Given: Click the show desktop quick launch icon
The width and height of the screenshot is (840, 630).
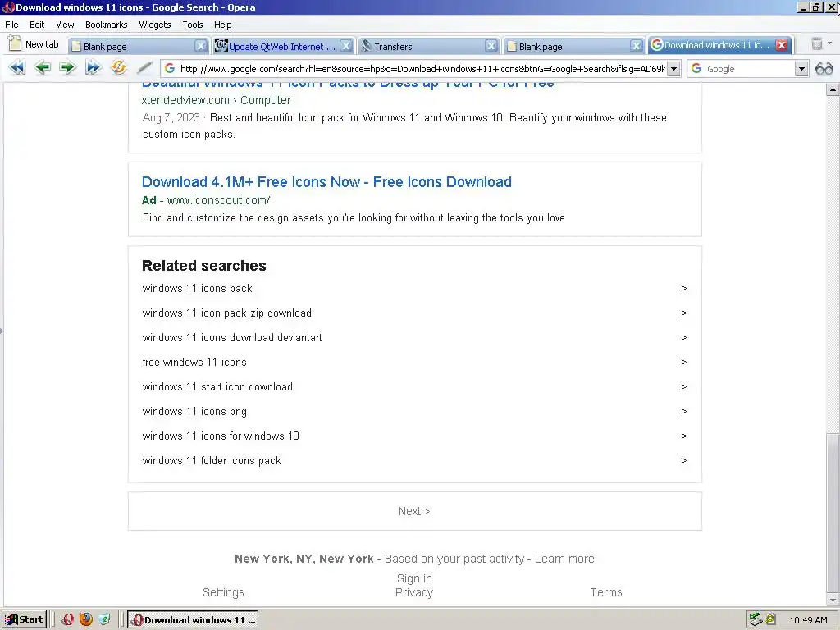Looking at the screenshot, I should click(104, 620).
